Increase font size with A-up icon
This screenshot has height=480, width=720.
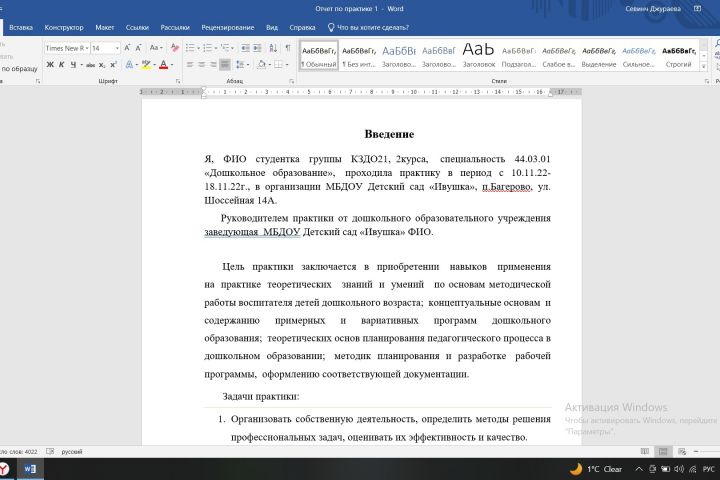(127, 48)
